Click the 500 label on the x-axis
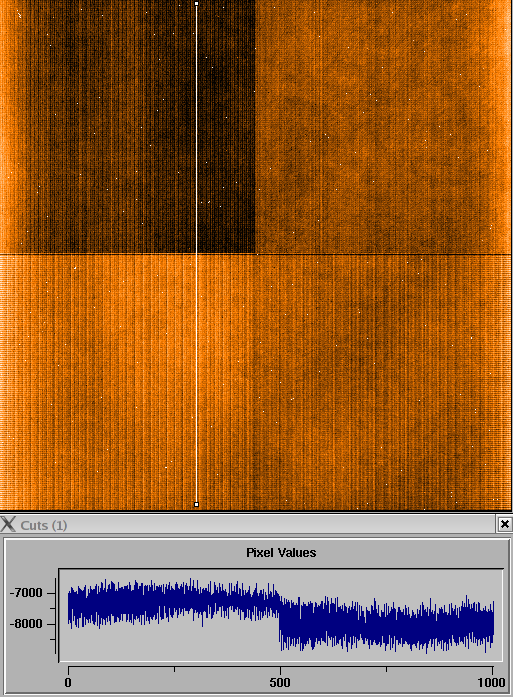This screenshot has width=513, height=697. tap(280, 682)
